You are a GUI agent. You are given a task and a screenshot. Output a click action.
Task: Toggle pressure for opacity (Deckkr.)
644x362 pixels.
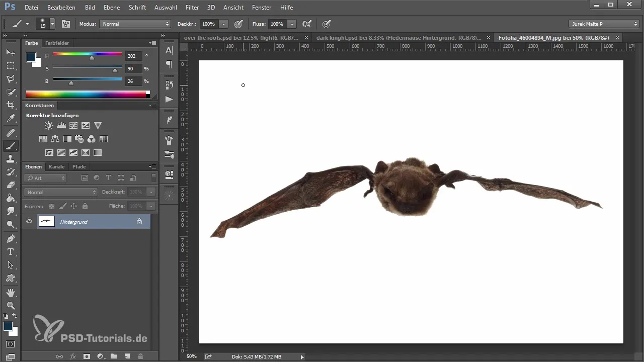[x=238, y=24]
